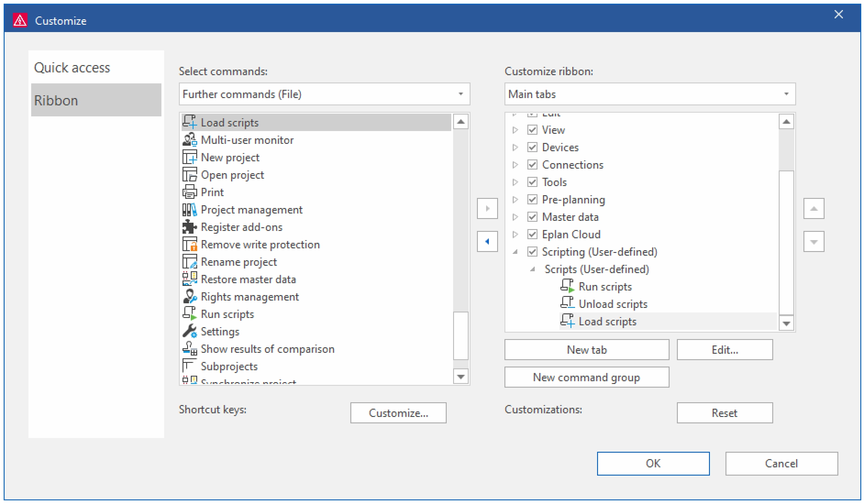Image resolution: width=864 pixels, height=504 pixels.
Task: Click the Register add-ons puzzle icon
Action: [x=189, y=226]
